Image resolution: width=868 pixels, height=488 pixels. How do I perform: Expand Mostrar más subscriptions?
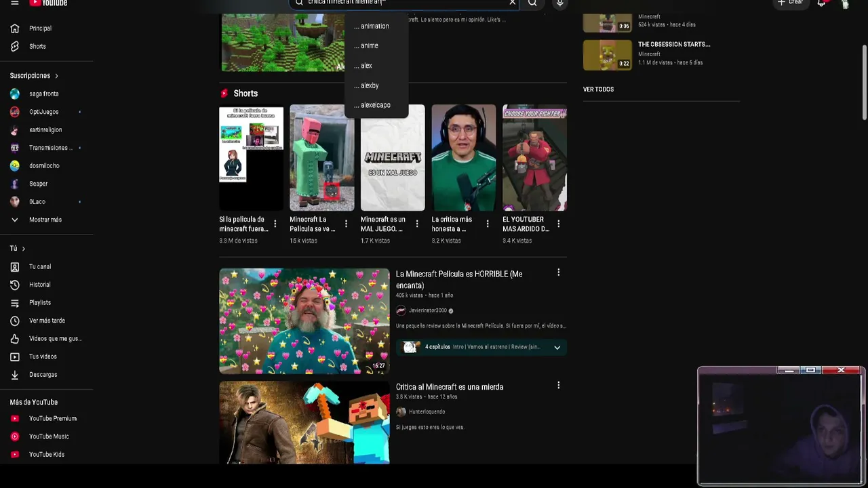coord(47,220)
